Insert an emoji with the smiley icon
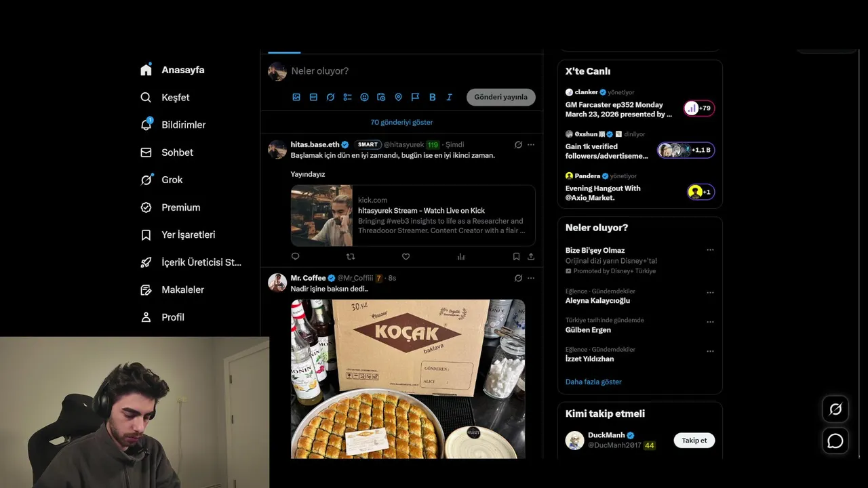 click(364, 97)
